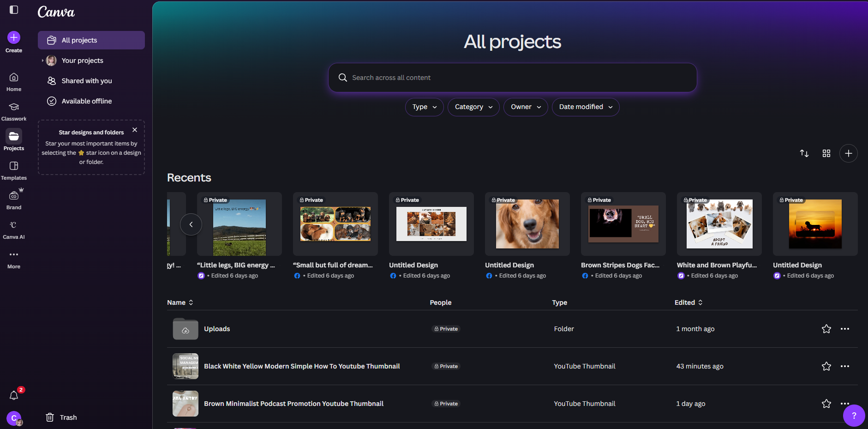Expand Your projects tree arrow
The image size is (868, 429).
tap(42, 60)
